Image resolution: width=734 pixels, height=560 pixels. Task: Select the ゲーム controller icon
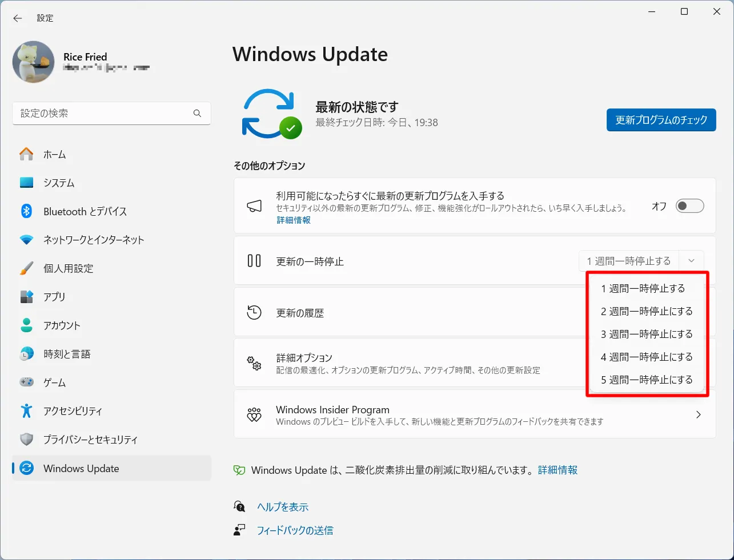26,382
